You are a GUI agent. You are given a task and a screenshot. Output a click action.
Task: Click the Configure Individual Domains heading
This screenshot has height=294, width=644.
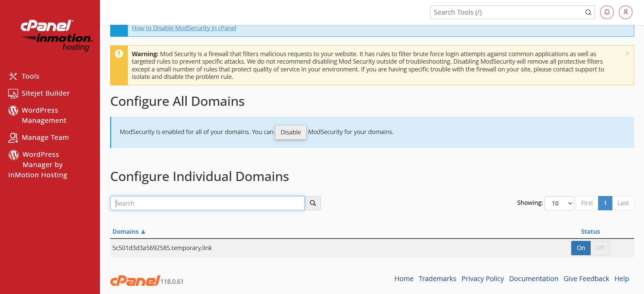[200, 177]
